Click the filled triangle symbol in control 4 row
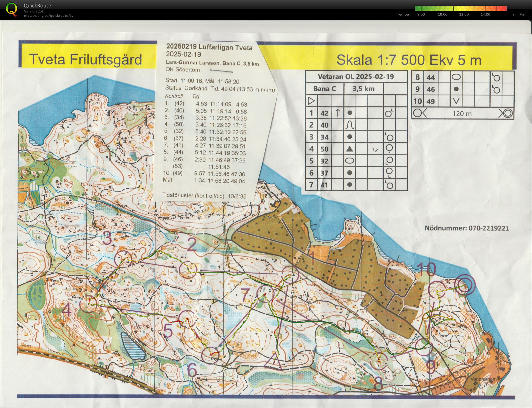This screenshot has height=408, width=532. pyautogui.click(x=350, y=149)
